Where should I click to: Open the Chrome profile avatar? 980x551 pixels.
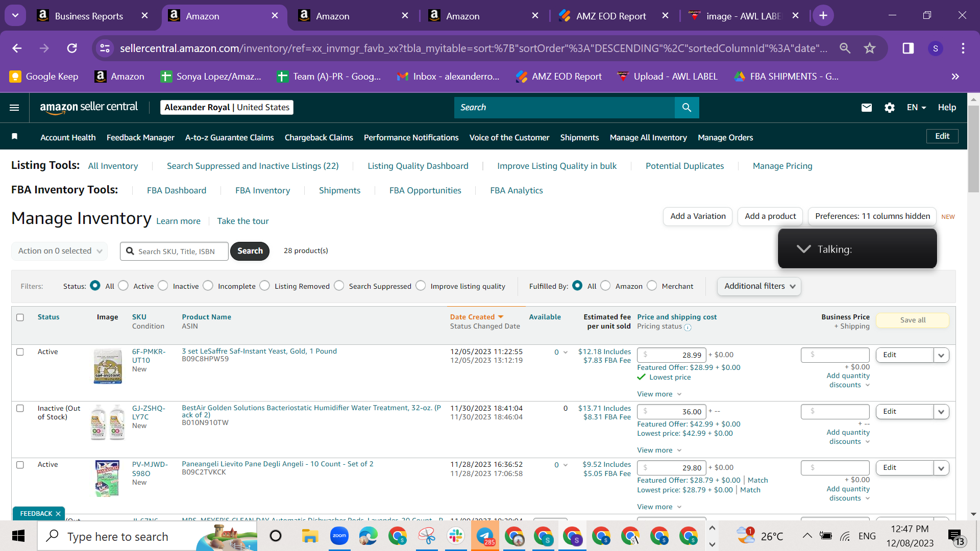click(x=936, y=48)
